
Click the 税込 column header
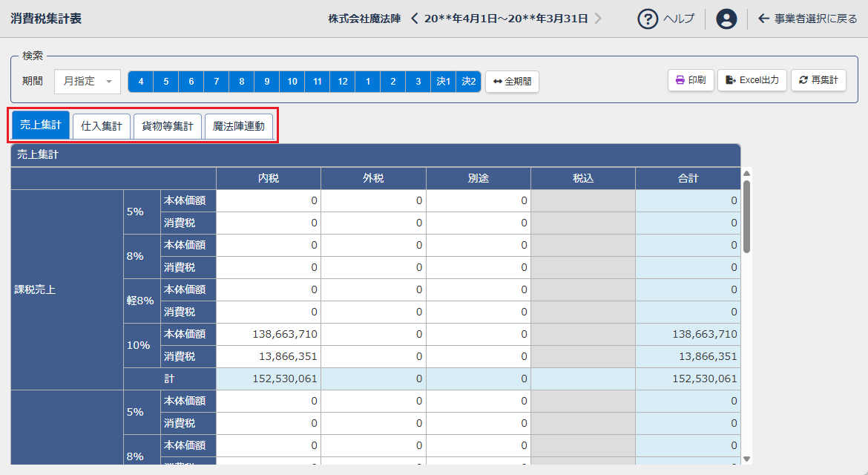pyautogui.click(x=583, y=178)
